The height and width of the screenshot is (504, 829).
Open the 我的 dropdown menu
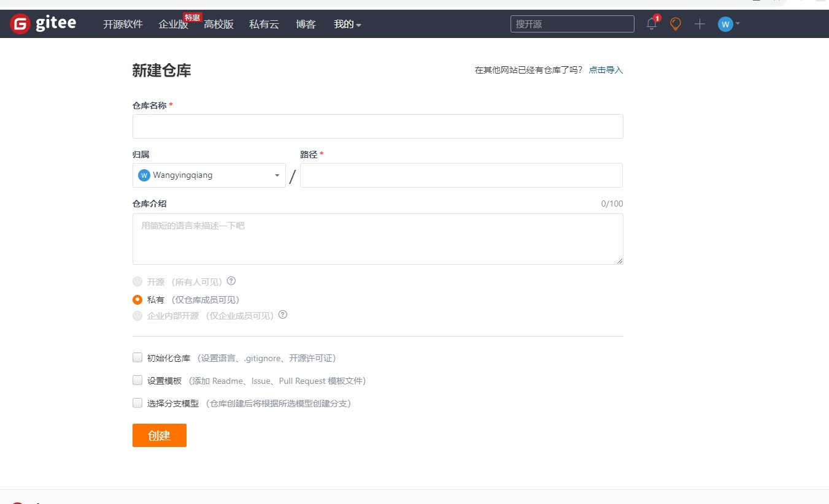click(x=347, y=25)
